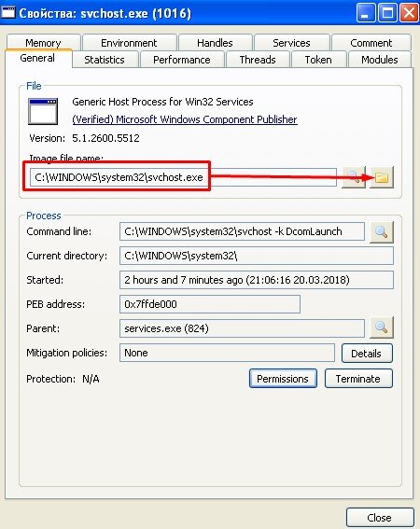Click the Version value 5.1.2600.5512

pos(105,138)
